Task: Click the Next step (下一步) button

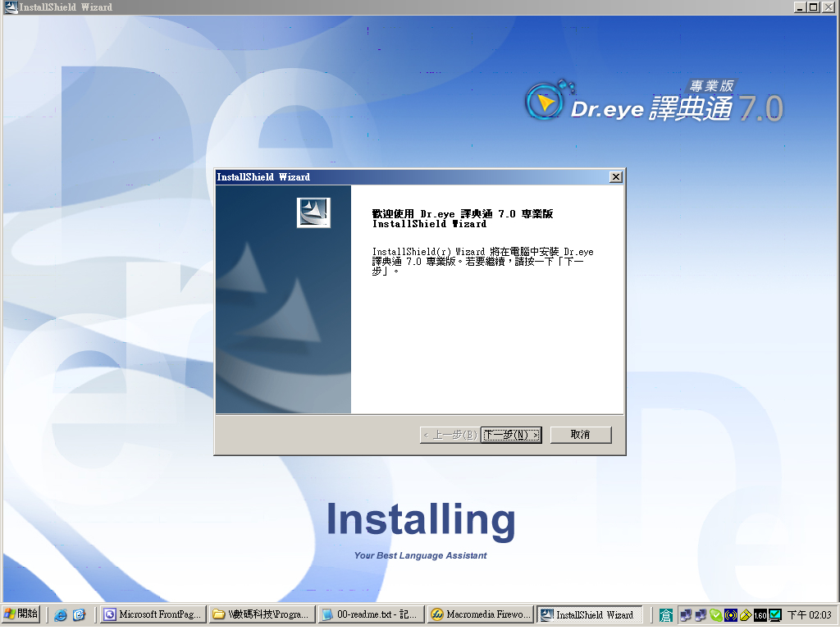Action: (511, 435)
